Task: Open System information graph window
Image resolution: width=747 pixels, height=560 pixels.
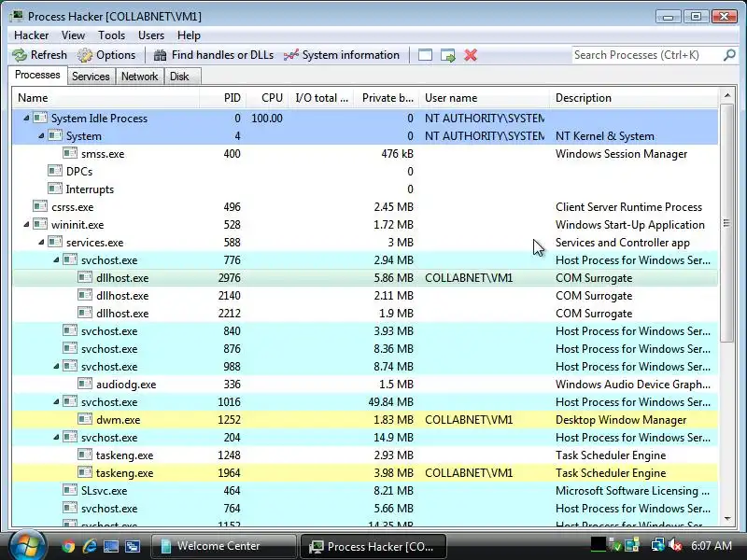Action: coord(342,55)
